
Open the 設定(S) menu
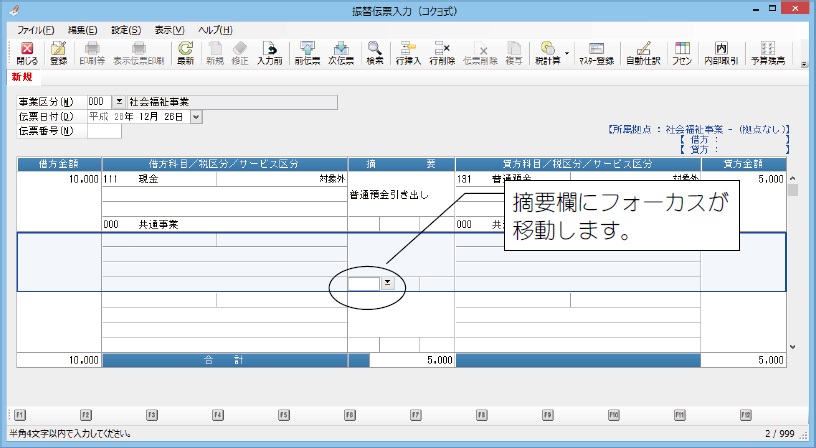[x=126, y=30]
